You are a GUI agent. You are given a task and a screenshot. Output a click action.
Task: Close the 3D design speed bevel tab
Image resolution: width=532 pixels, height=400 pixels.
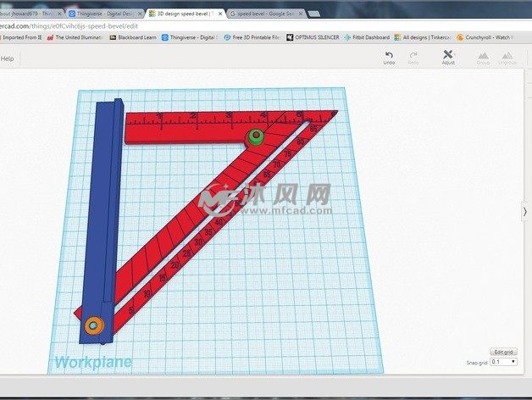(220, 14)
